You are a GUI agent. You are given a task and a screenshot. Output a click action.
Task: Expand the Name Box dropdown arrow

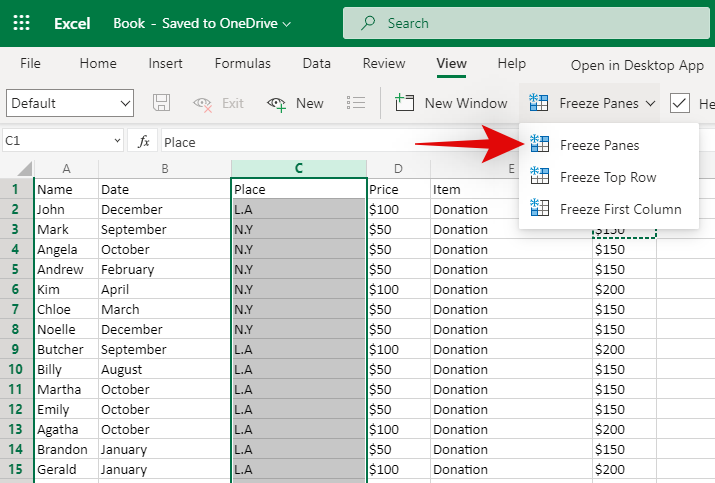[117, 142]
